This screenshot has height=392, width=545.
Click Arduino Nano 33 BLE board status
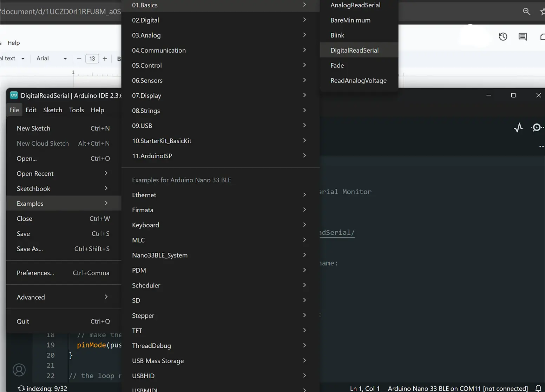458,388
